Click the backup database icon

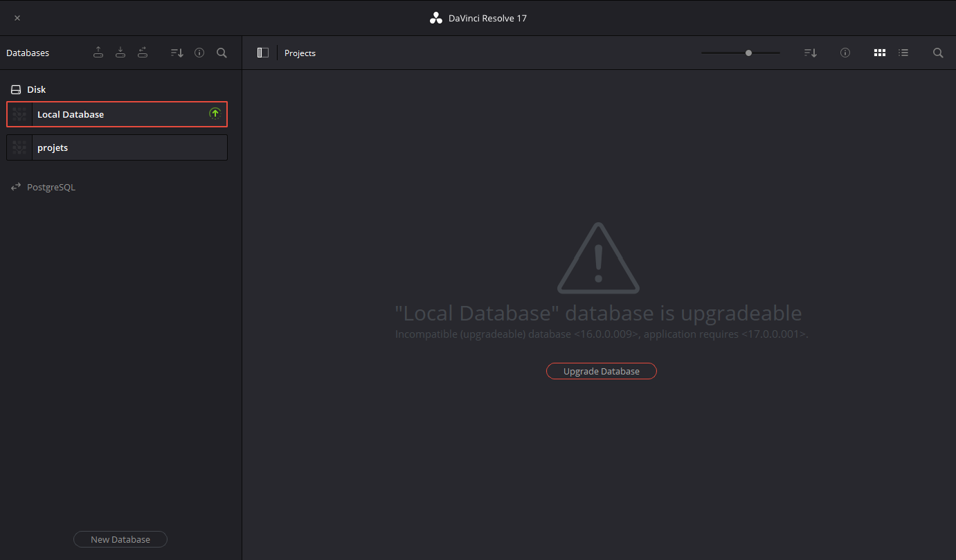pos(98,53)
